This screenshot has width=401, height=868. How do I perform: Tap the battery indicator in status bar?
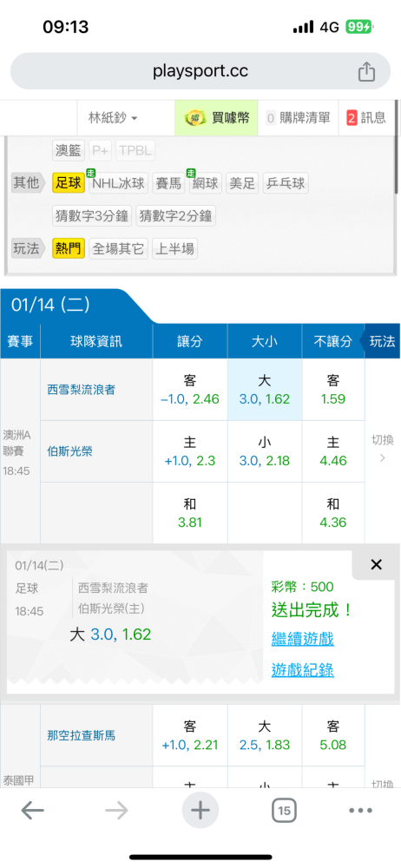[359, 27]
